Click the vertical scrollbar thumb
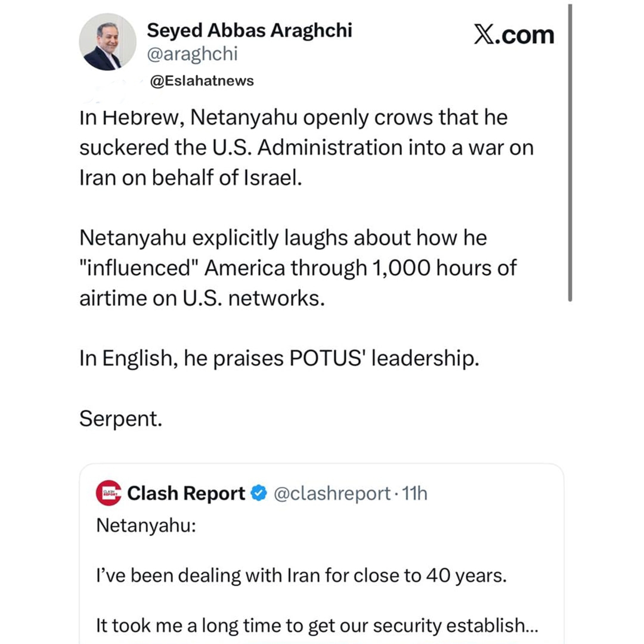The image size is (644, 644). (570, 153)
